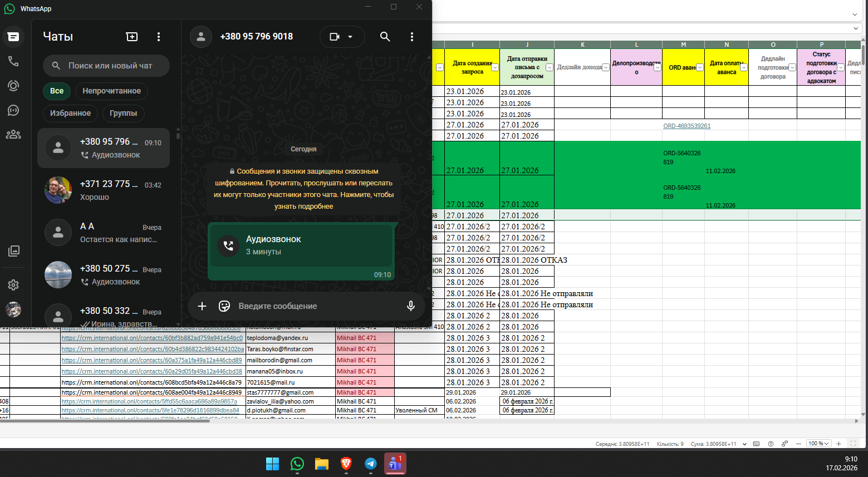Expand the status bar calculation options chevron

(744, 444)
